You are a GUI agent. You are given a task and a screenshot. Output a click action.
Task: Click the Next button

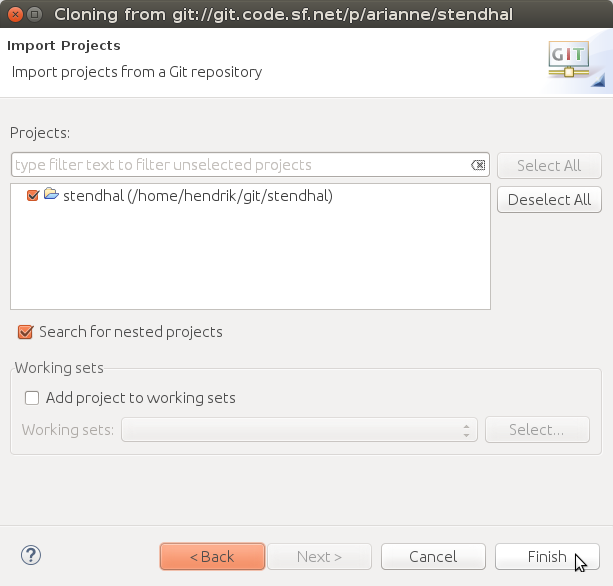click(319, 557)
